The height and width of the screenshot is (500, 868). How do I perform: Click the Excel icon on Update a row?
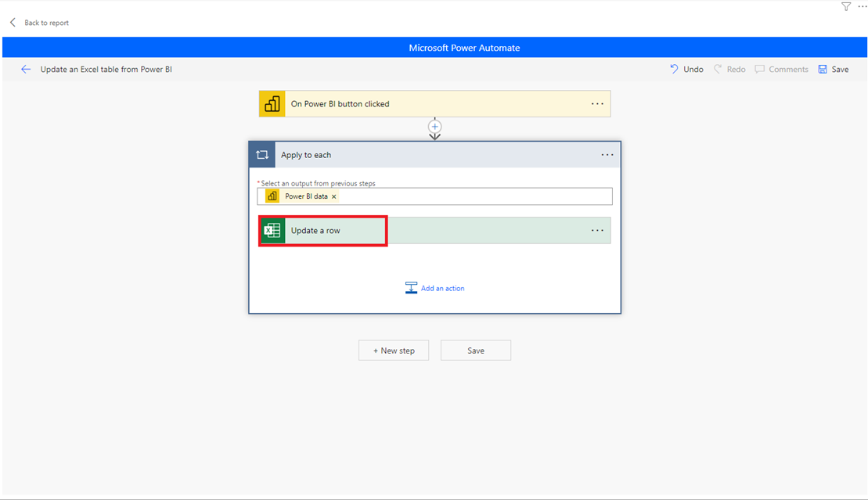coord(272,230)
